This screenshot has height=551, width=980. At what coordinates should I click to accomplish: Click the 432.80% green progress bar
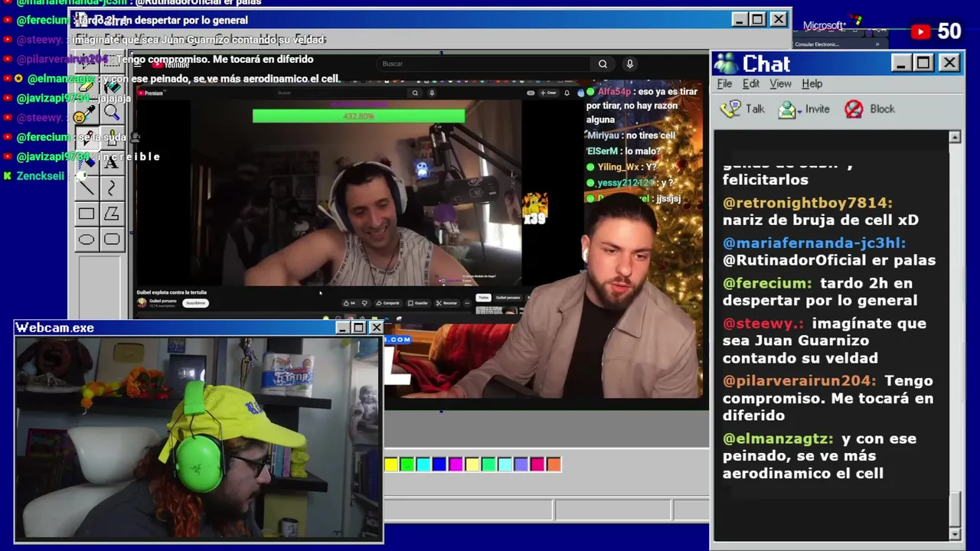click(358, 116)
